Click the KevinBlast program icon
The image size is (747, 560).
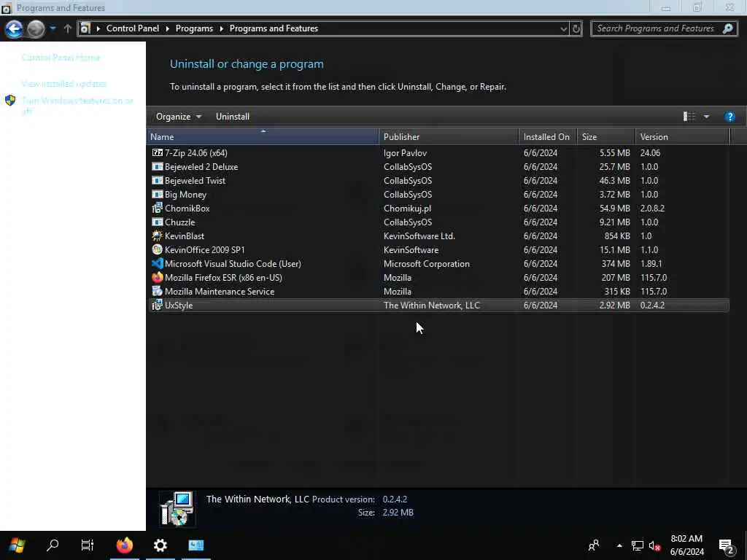click(x=158, y=236)
